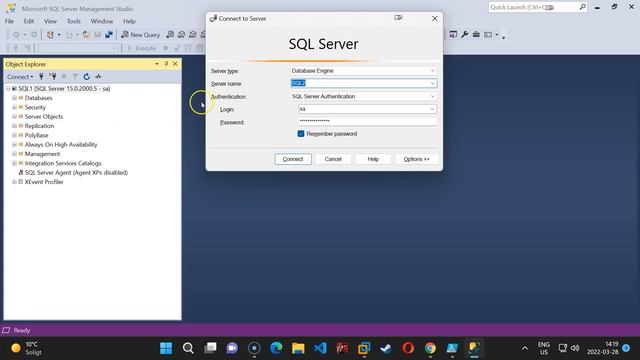Open Google Chrome from the taskbar
Screen dimensions: 640x360
click(x=430, y=348)
